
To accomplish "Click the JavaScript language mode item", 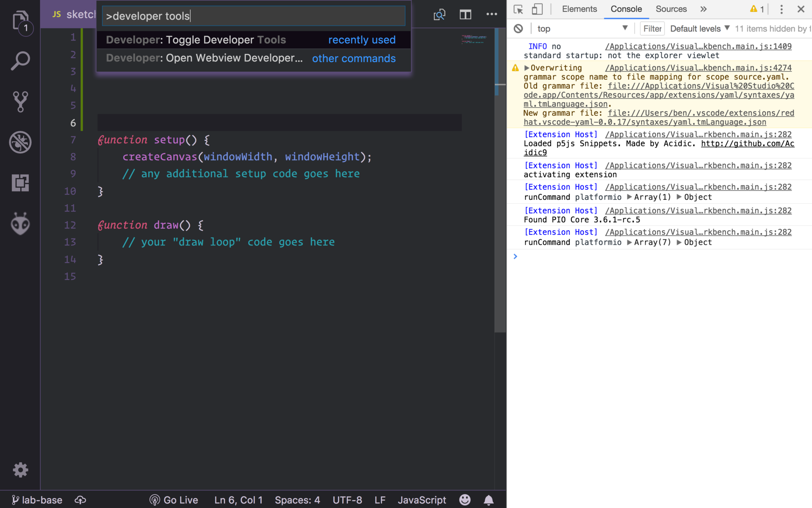I will [422, 500].
